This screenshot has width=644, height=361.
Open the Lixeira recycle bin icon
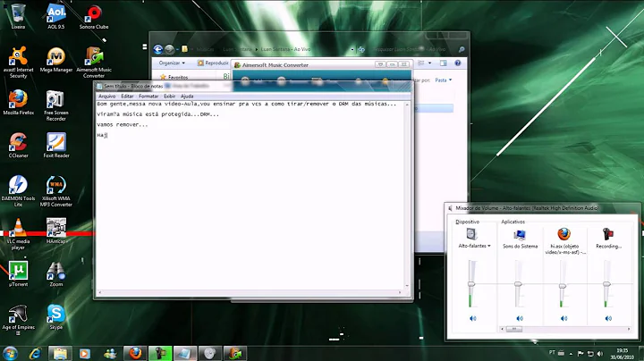click(x=18, y=16)
